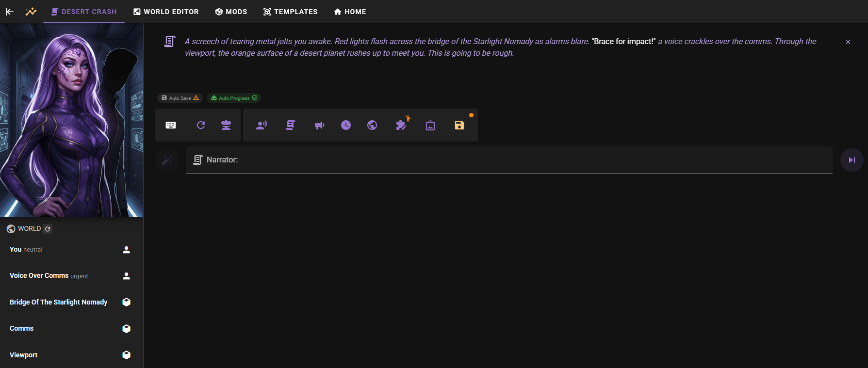Click the orange floppy disk save icon
The height and width of the screenshot is (368, 868).
(x=459, y=125)
